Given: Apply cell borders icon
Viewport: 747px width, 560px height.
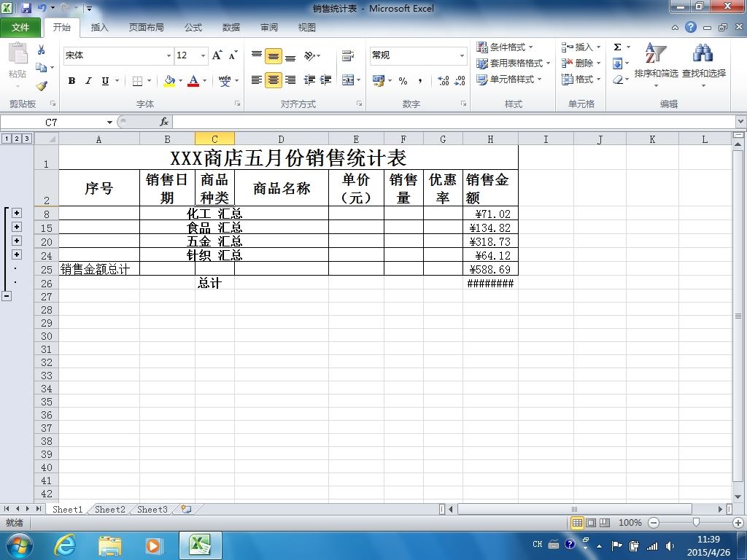Looking at the screenshot, I should [x=137, y=80].
